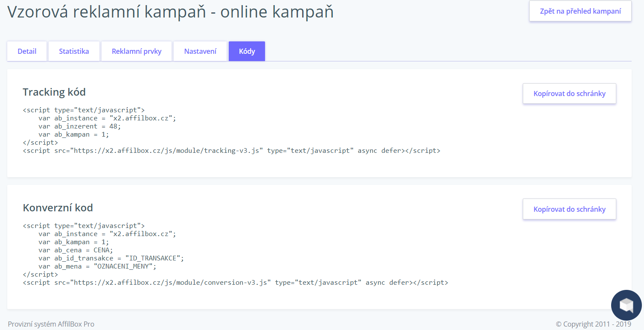Click the tracking-v3.js script src line

coord(231,151)
